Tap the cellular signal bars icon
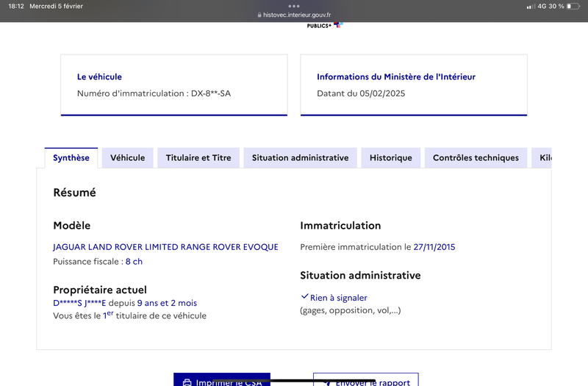The image size is (588, 386). pyautogui.click(x=531, y=7)
